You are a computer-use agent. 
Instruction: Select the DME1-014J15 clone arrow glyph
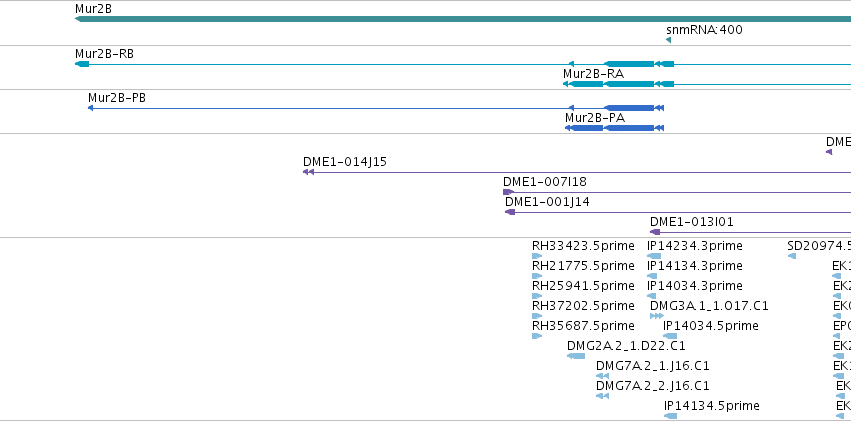pyautogui.click(x=308, y=172)
